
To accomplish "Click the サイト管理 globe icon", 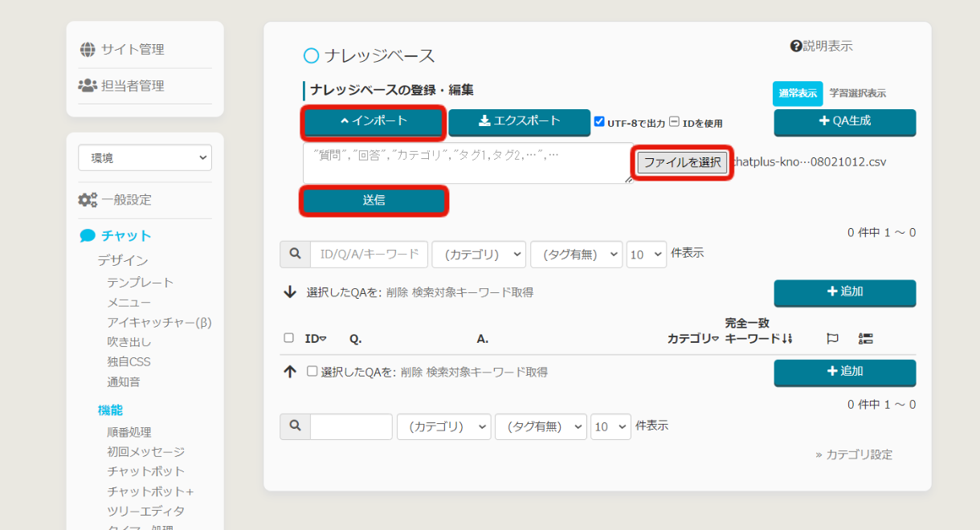I will coord(88,49).
